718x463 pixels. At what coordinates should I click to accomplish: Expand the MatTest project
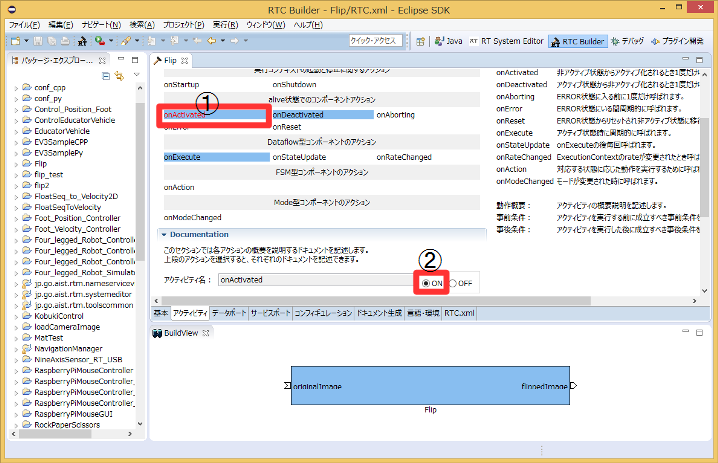coord(16,338)
